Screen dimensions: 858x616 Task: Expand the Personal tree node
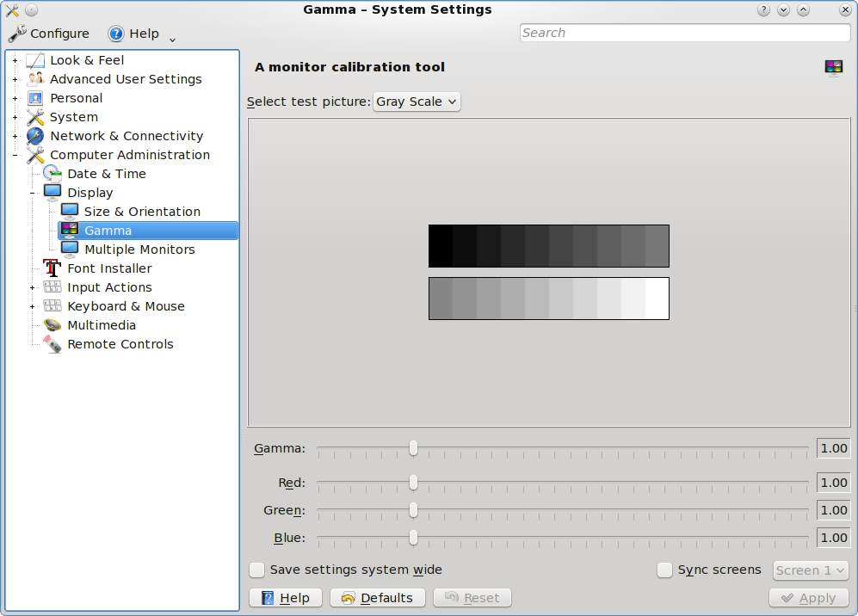[x=15, y=98]
